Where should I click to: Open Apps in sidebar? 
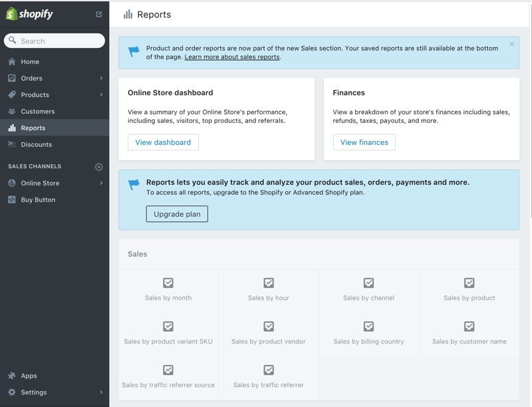(x=55, y=376)
